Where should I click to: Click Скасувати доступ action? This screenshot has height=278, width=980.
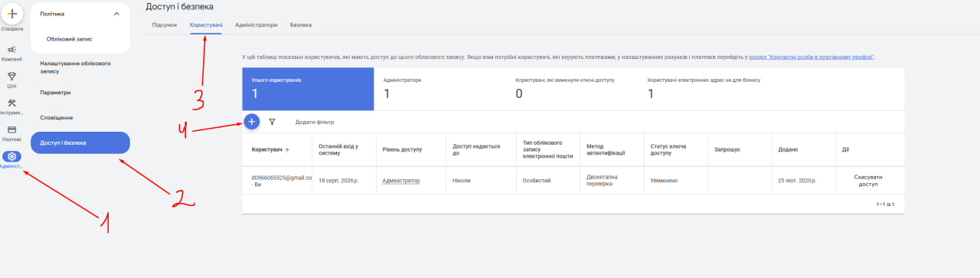tap(867, 180)
